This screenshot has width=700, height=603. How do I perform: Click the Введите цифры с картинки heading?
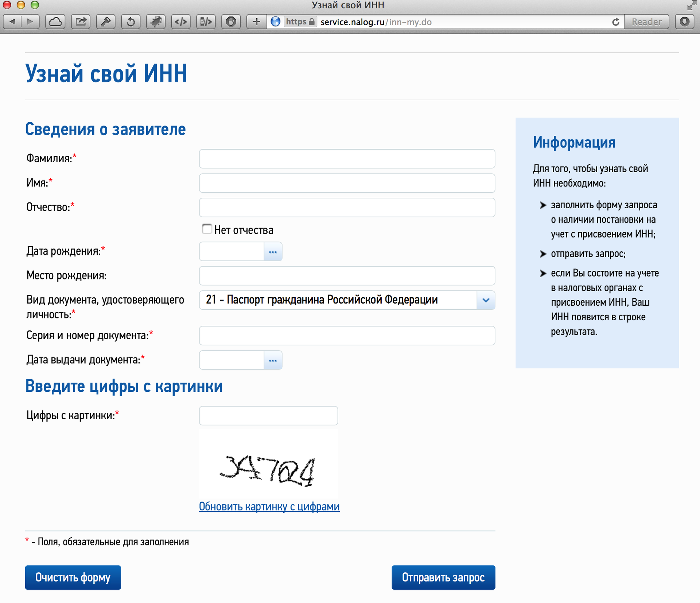124,386
